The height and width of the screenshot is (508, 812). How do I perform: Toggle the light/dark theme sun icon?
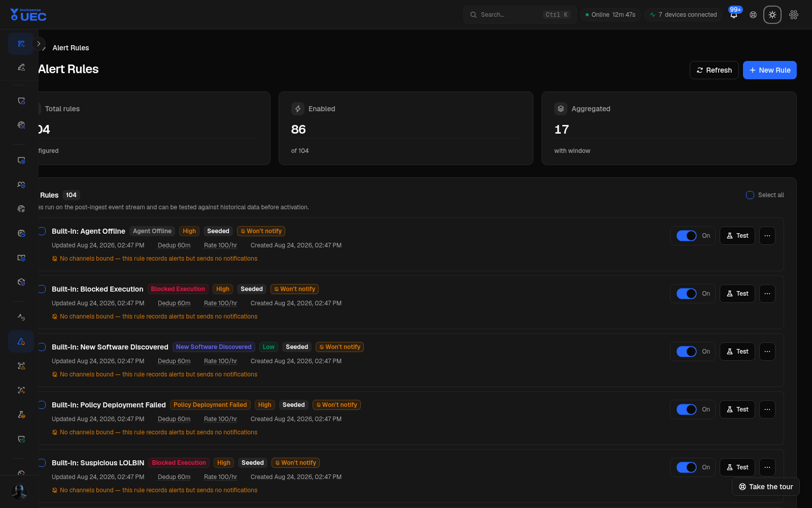pyautogui.click(x=772, y=15)
